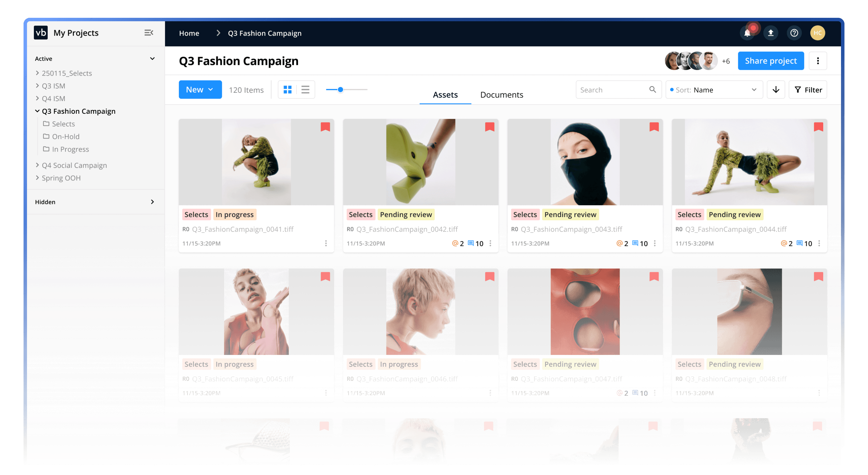
Task: Adjust the thumbnail size slider
Action: (x=341, y=90)
